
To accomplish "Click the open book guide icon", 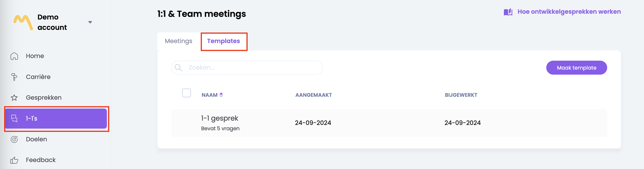I will [x=508, y=12].
